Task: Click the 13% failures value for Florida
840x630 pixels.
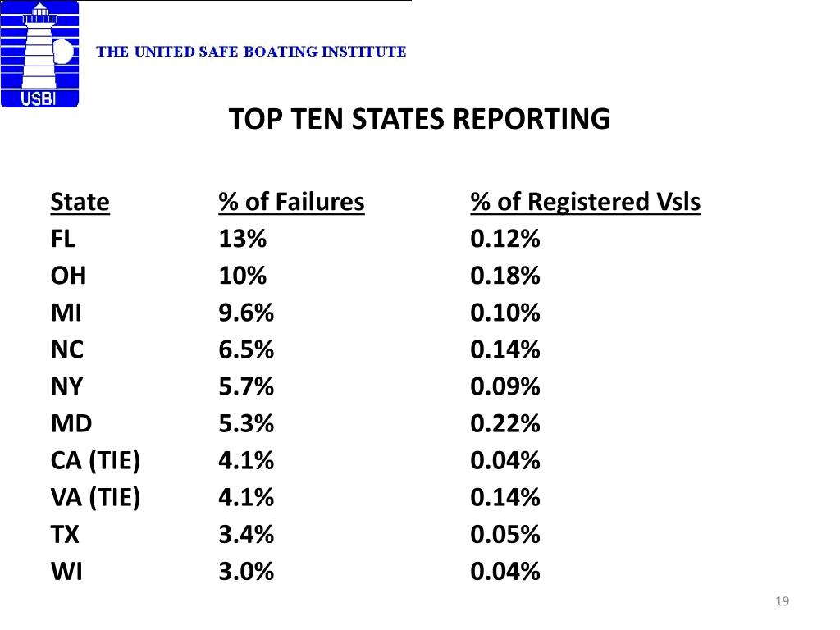Action: [x=242, y=239]
